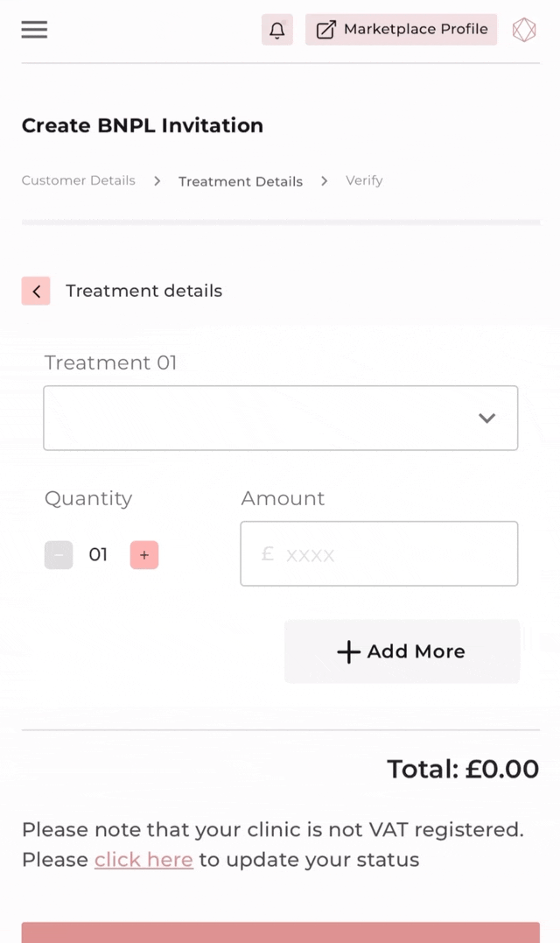Jump to the Verify step
560x943 pixels.
[364, 180]
